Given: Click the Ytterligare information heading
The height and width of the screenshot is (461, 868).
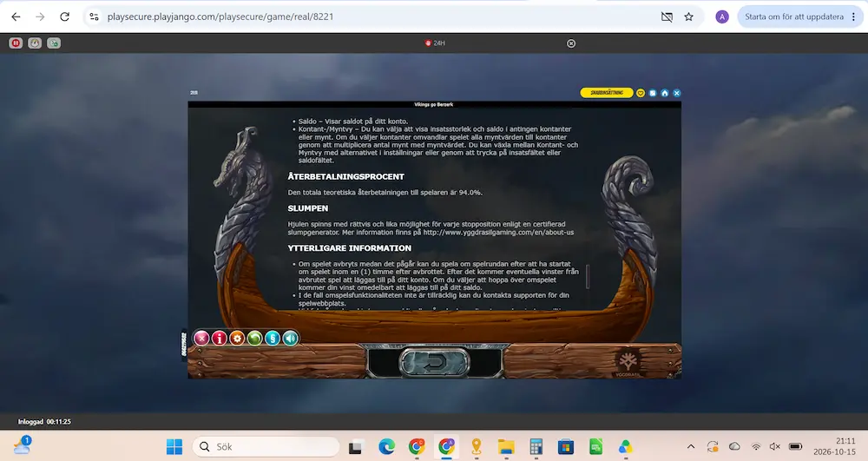Looking at the screenshot, I should point(349,248).
